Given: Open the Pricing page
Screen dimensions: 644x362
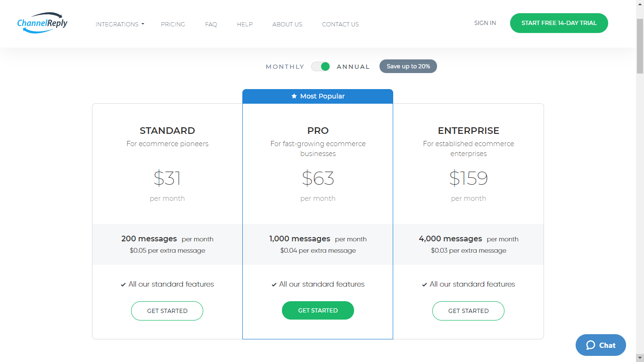Looking at the screenshot, I should coord(173,24).
